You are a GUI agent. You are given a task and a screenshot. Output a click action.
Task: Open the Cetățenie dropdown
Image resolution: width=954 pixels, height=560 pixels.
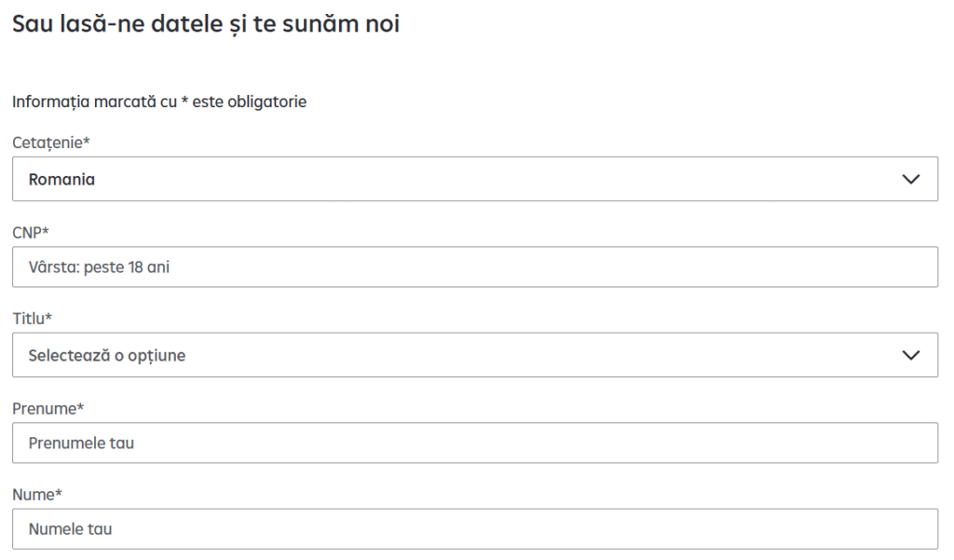[x=474, y=180]
